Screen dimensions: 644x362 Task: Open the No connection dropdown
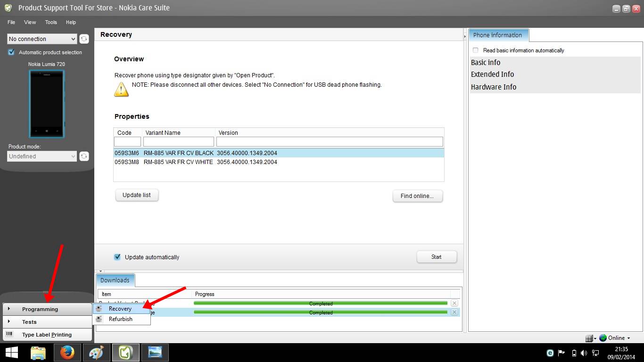click(42, 39)
